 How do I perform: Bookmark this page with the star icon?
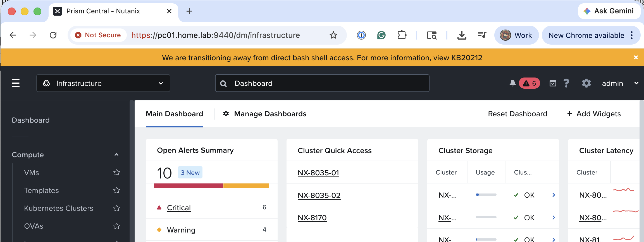(333, 35)
